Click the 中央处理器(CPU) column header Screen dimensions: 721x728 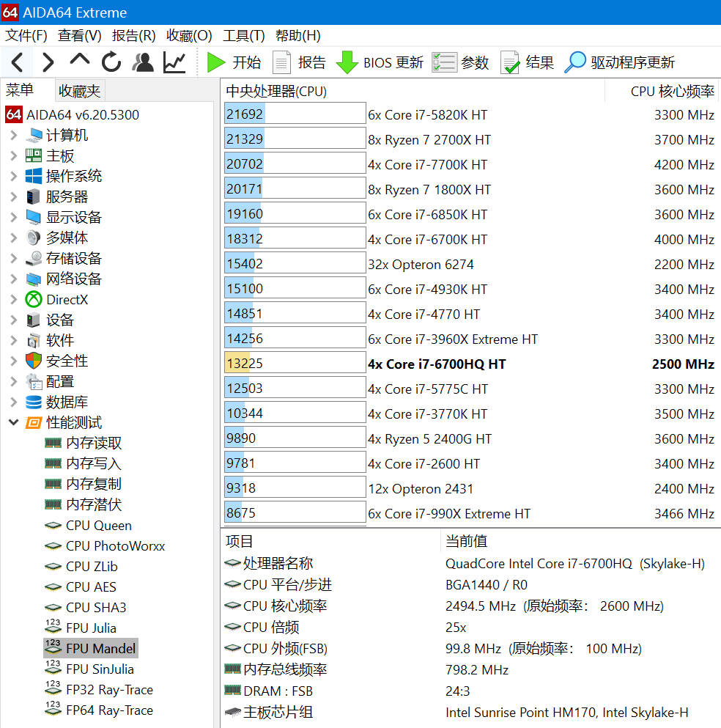tap(413, 91)
